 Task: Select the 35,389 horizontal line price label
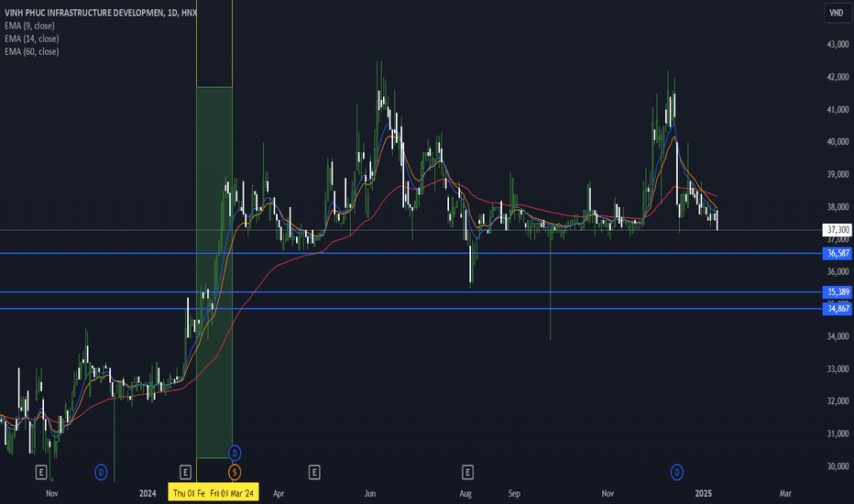point(838,292)
